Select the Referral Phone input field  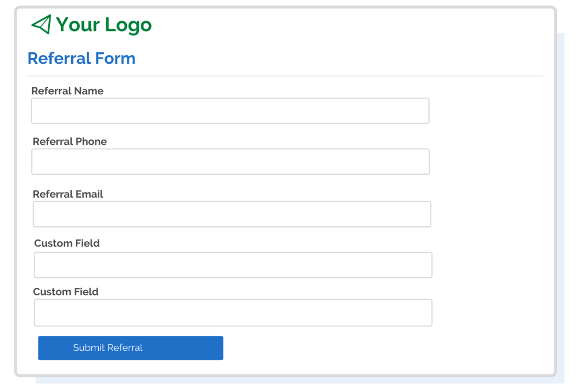pos(230,161)
